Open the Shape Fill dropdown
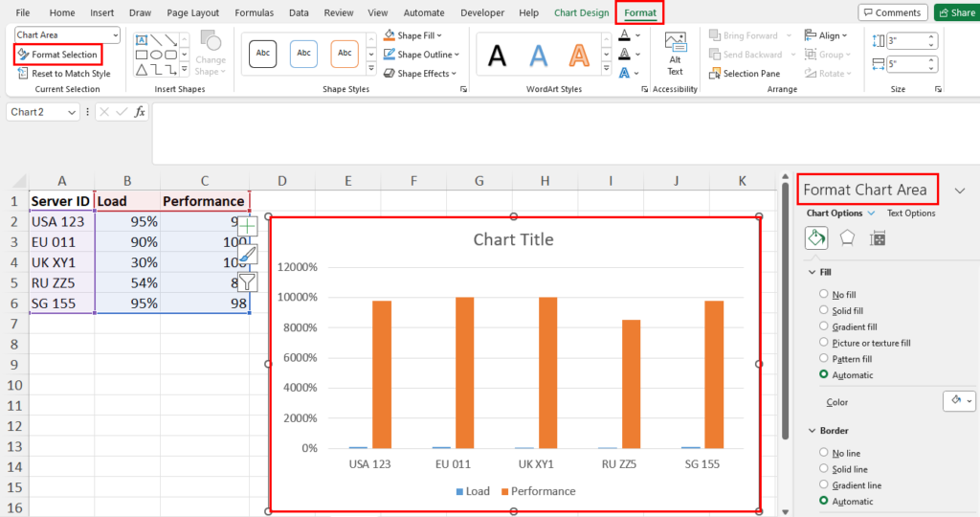Screen dimensions: 980x517 click(413, 35)
